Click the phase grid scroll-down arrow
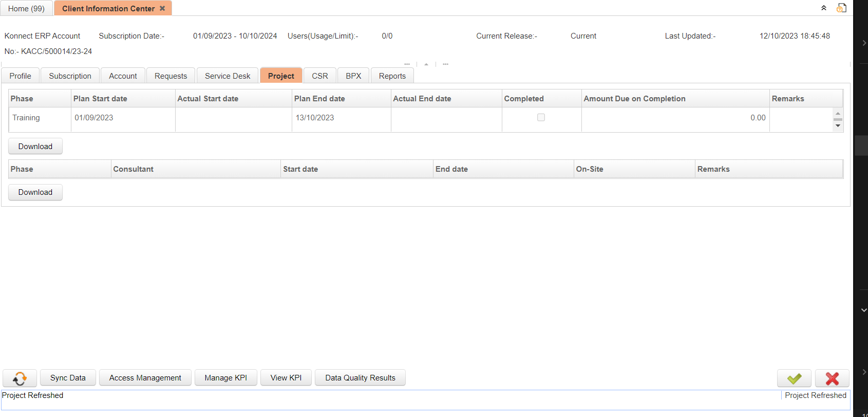Viewport: 868px width, 417px height. 838,126
